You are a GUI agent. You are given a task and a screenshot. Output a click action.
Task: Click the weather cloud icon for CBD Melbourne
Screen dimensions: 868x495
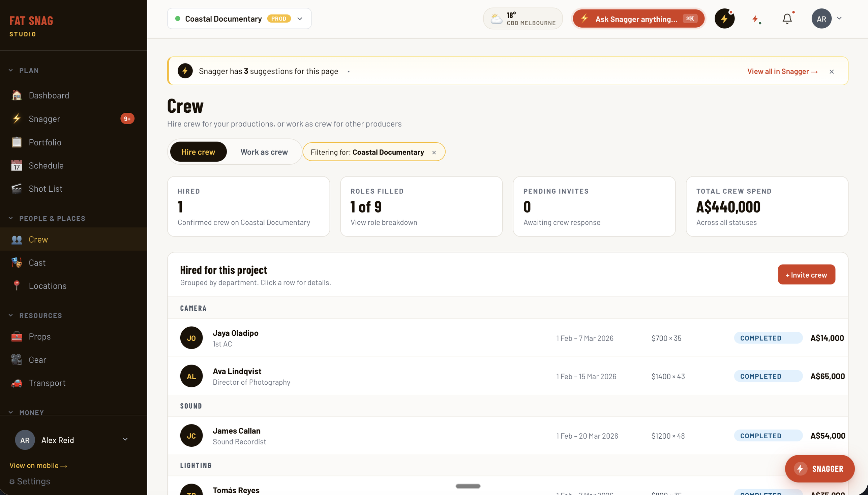[x=497, y=19]
